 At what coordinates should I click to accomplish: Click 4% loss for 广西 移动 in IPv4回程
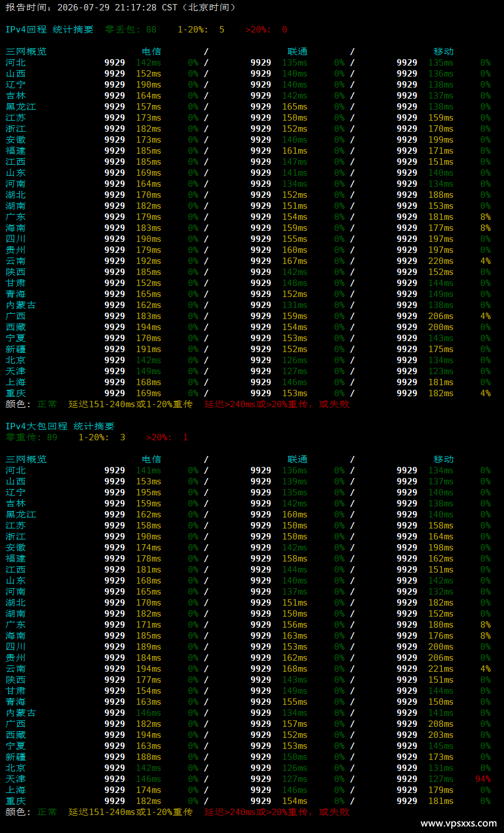point(485,316)
